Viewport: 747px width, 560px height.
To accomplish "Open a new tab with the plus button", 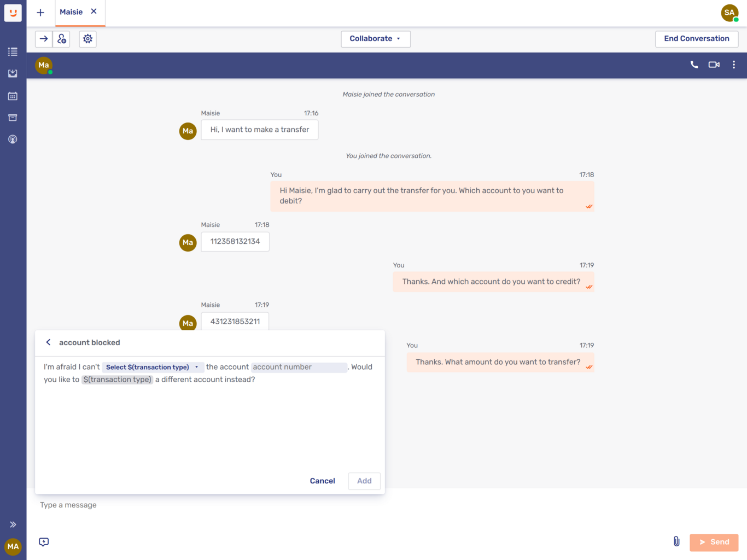I will click(x=40, y=12).
